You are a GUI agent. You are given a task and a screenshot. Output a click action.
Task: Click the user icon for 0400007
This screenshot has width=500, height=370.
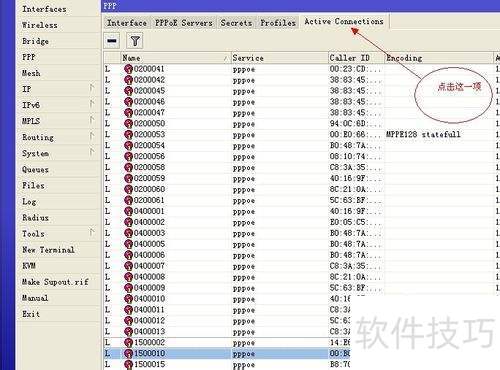pos(128,266)
